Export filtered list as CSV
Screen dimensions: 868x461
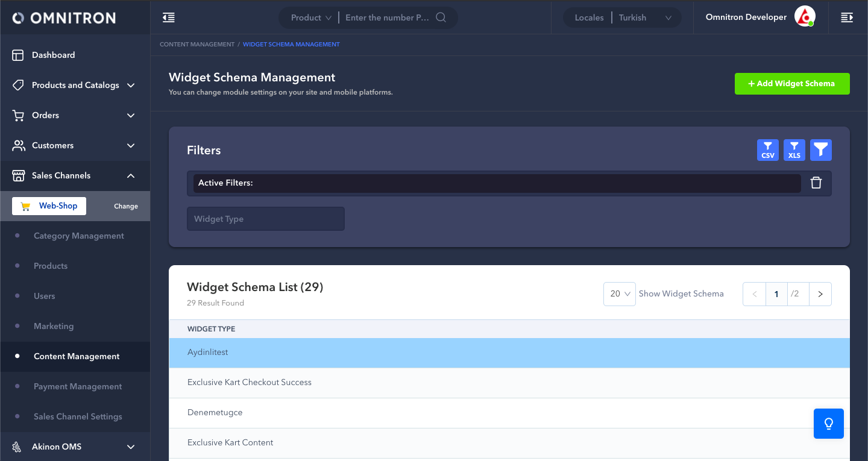[x=767, y=150]
